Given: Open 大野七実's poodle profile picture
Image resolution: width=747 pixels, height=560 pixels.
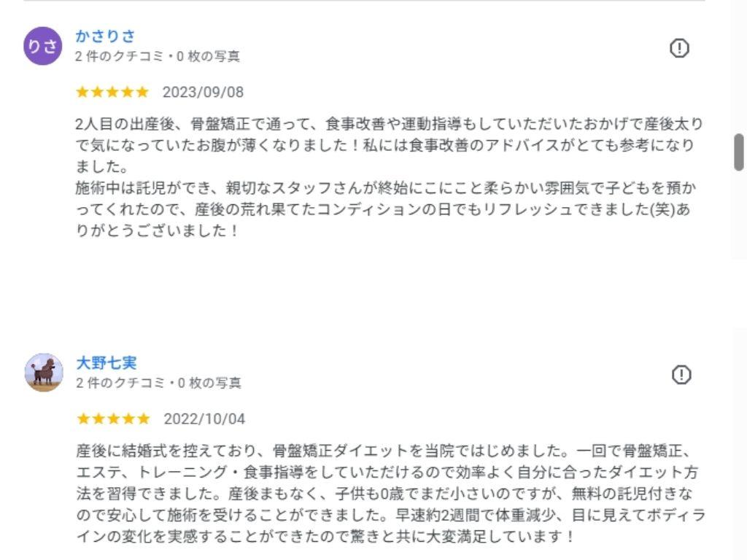Looking at the screenshot, I should tap(44, 373).
